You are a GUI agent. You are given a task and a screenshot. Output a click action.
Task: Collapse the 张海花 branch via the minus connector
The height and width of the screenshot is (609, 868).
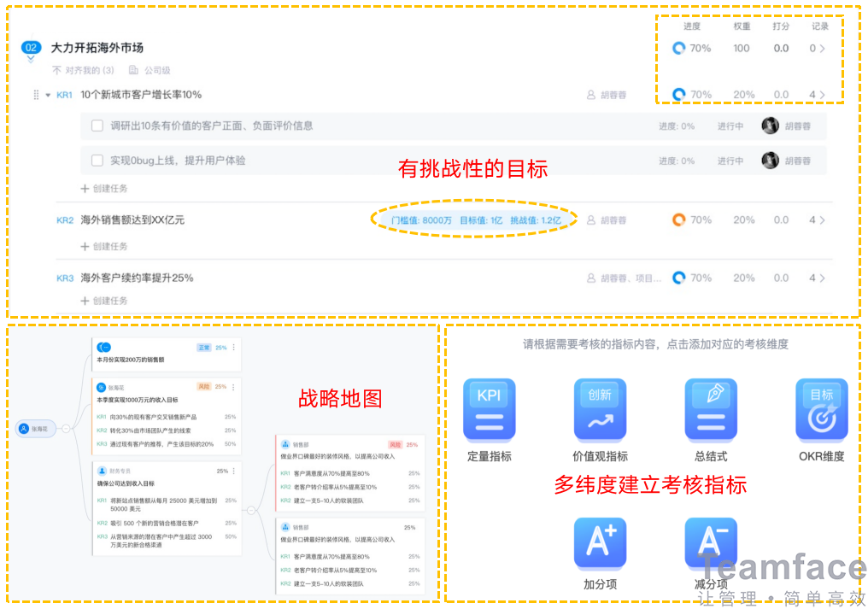point(66,428)
